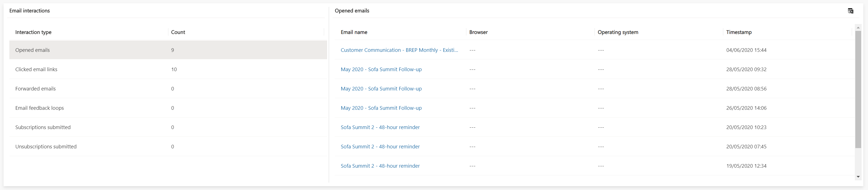Viewport: 868px width, 190px height.
Task: Click timestamp 28/05/2020 08:56
Action: click(x=746, y=89)
